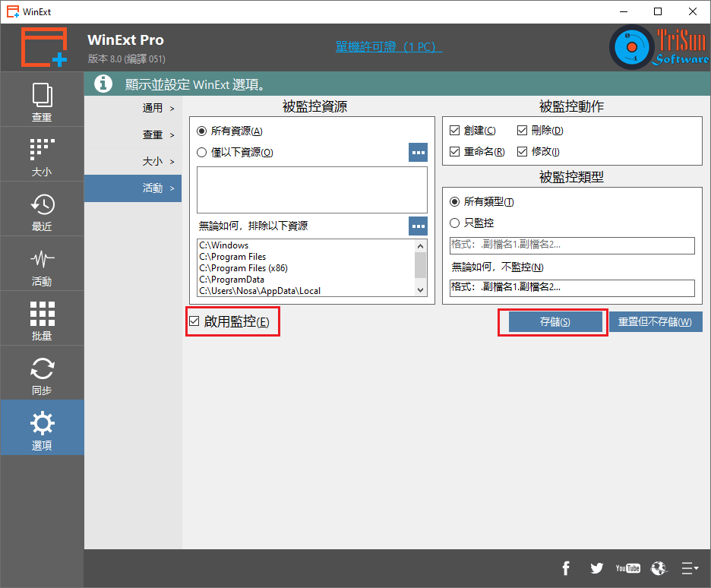Open the footer menu list icon
The width and height of the screenshot is (711, 588).
(x=690, y=568)
